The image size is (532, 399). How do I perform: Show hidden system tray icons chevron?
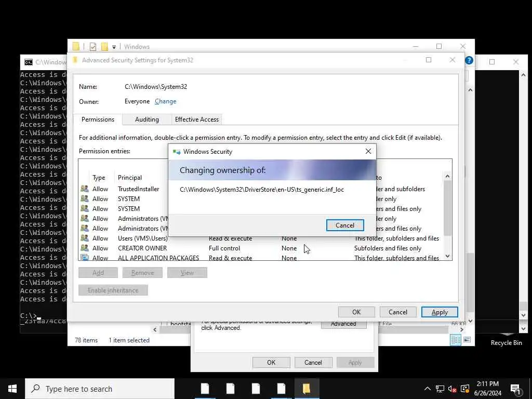(428, 389)
